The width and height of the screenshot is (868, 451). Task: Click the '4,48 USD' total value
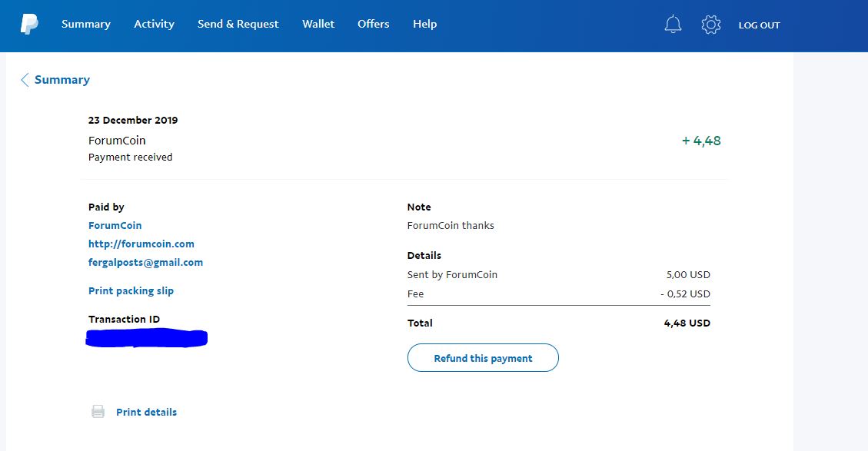[x=687, y=323]
